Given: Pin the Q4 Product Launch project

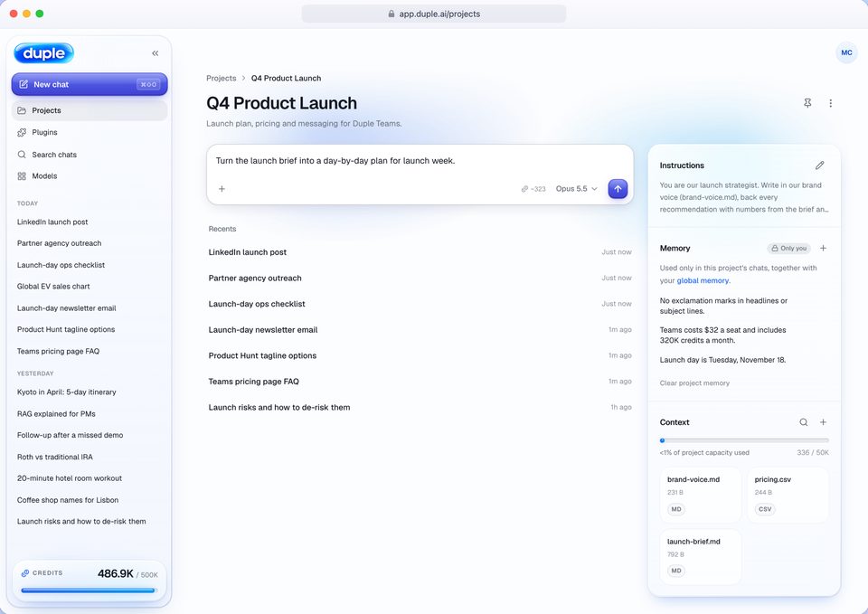Looking at the screenshot, I should 807,103.
